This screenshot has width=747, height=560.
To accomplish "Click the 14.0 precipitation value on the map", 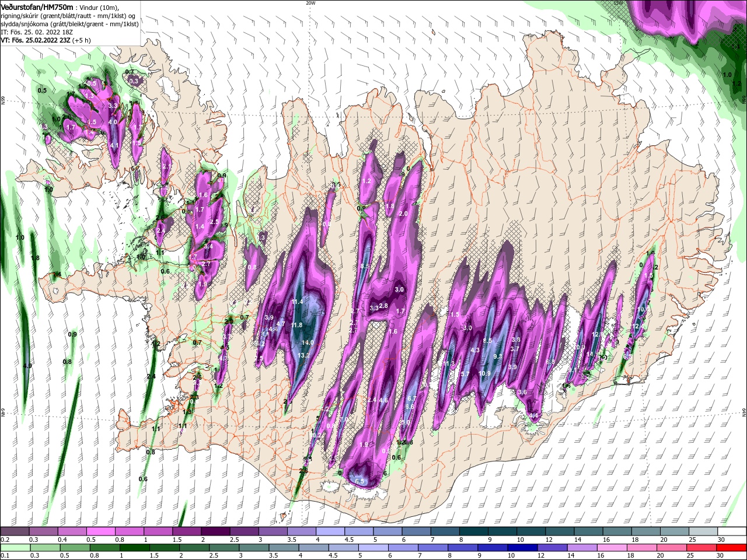I will click(308, 343).
